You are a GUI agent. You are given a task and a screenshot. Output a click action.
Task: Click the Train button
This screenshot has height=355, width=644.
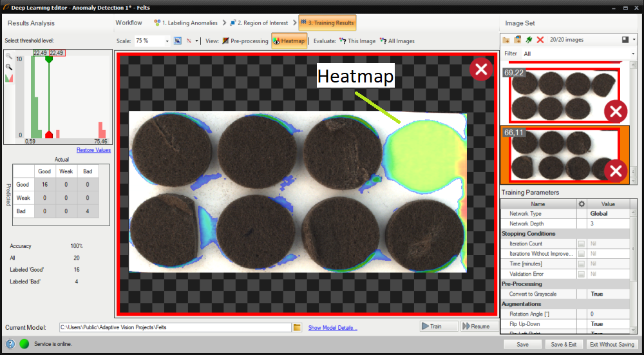pyautogui.click(x=439, y=327)
